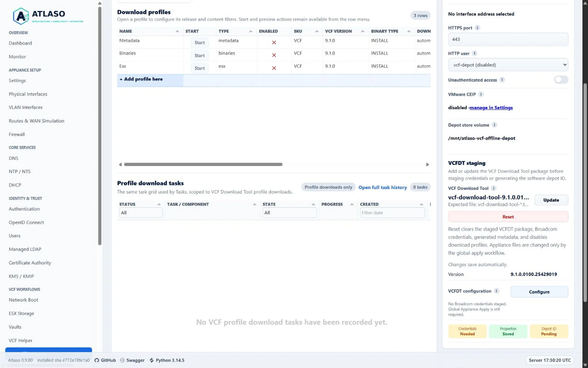The height and width of the screenshot is (368, 588).
Task: Open Monitor page in sidebar
Action: tap(17, 57)
